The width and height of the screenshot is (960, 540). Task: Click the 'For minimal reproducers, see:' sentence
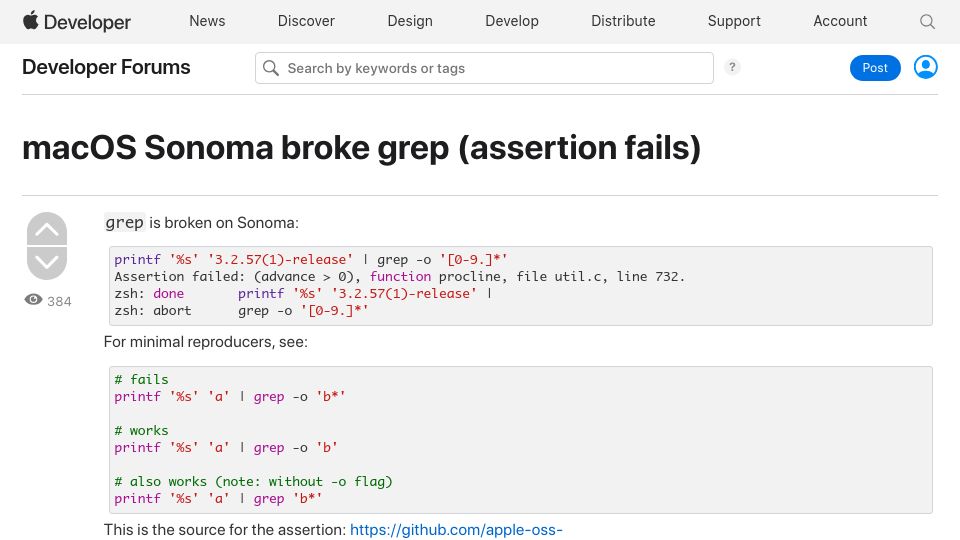(206, 342)
